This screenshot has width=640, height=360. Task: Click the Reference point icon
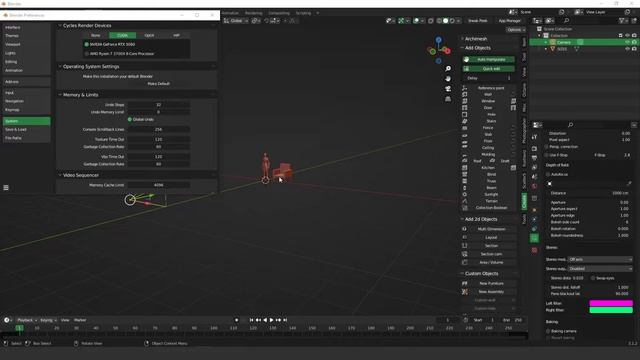point(464,88)
